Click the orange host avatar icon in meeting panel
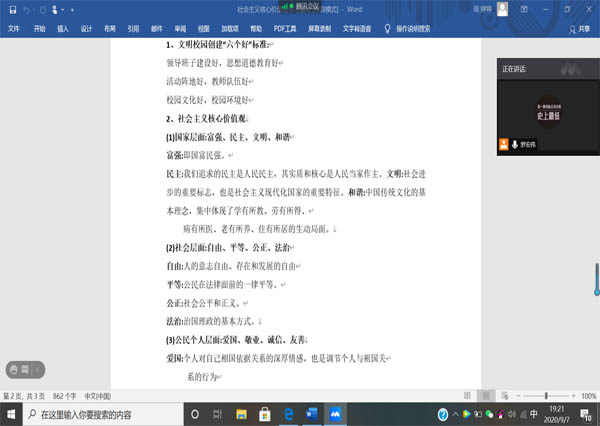Screen dimensions: 600x426 tap(504, 144)
